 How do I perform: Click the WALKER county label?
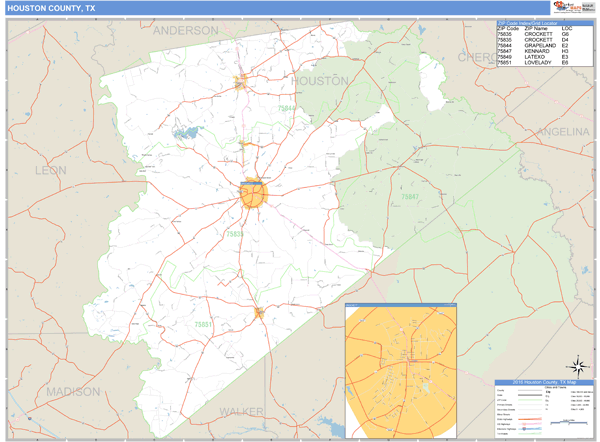pos(241,412)
